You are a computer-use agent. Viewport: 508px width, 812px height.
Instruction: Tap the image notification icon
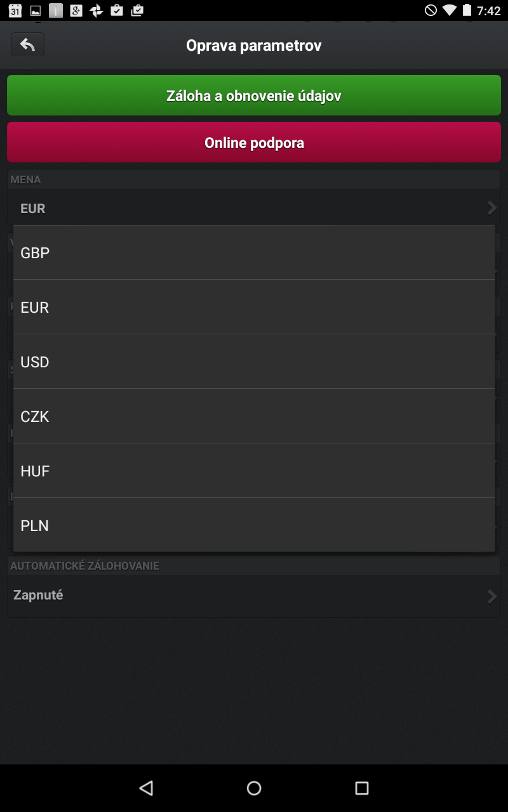click(x=36, y=10)
